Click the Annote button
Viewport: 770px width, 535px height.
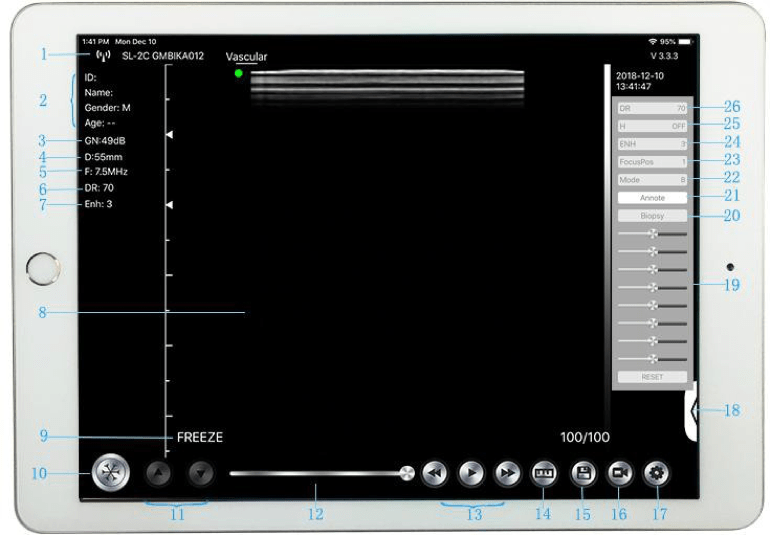[652, 197]
